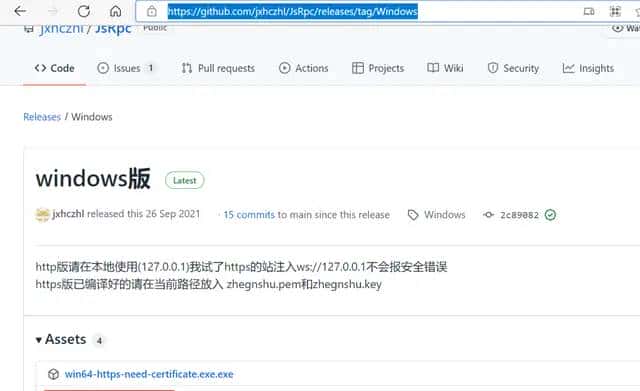Open the Insights tab
Image resolution: width=640 pixels, height=391 pixels.
[x=588, y=68]
